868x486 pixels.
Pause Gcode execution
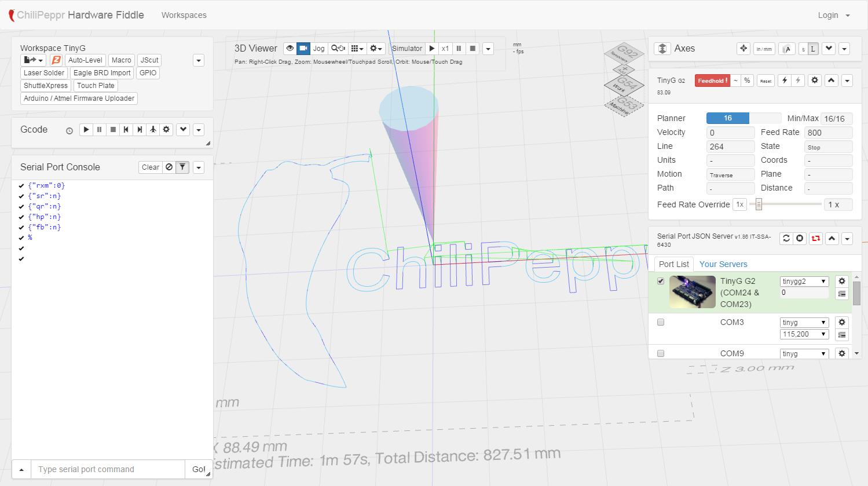click(x=100, y=130)
